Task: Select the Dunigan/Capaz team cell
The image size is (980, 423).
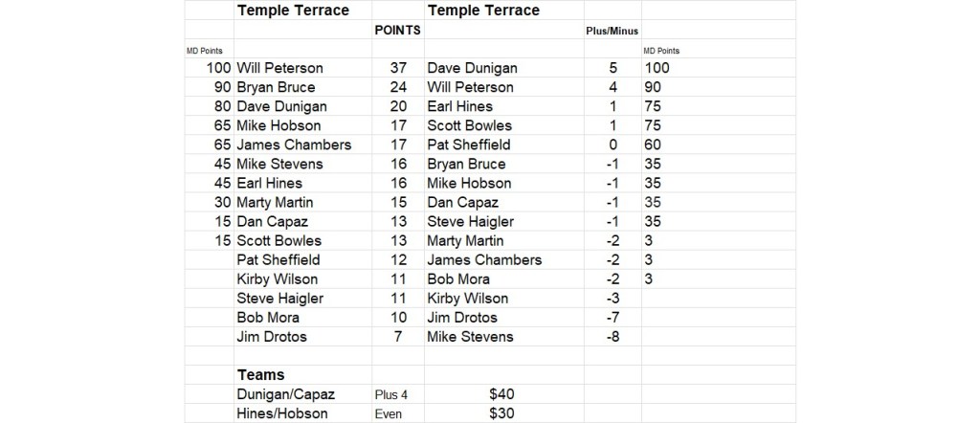Action: point(284,394)
